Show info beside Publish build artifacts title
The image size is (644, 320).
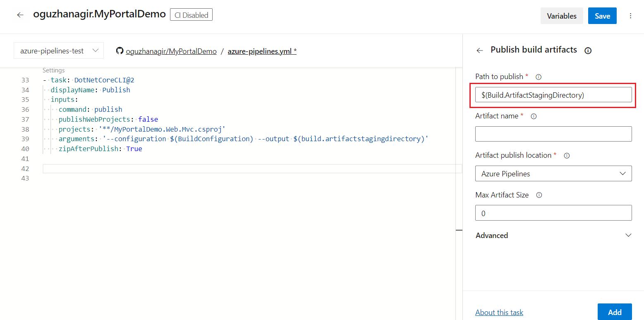click(588, 51)
